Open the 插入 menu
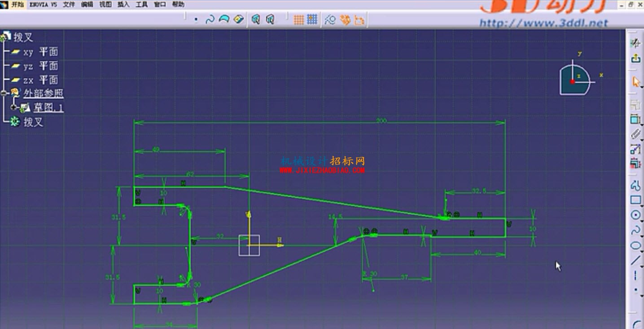The width and height of the screenshot is (644, 329). click(123, 4)
